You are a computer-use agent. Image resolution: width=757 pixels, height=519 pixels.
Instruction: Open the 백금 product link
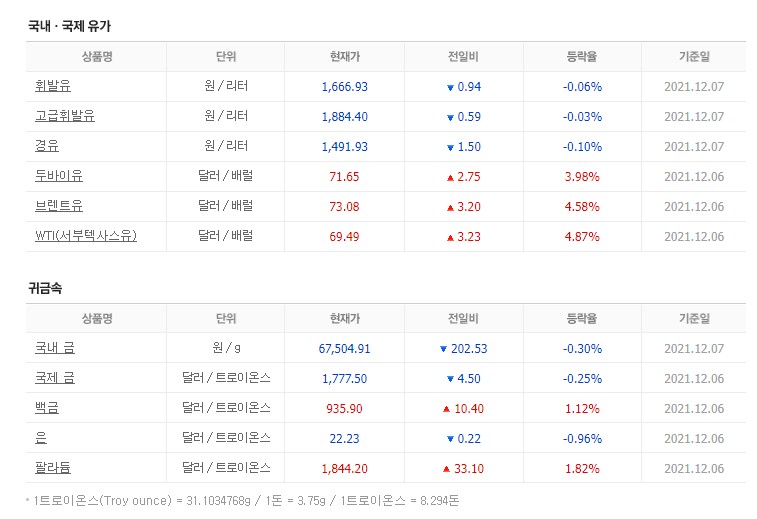pyautogui.click(x=47, y=407)
